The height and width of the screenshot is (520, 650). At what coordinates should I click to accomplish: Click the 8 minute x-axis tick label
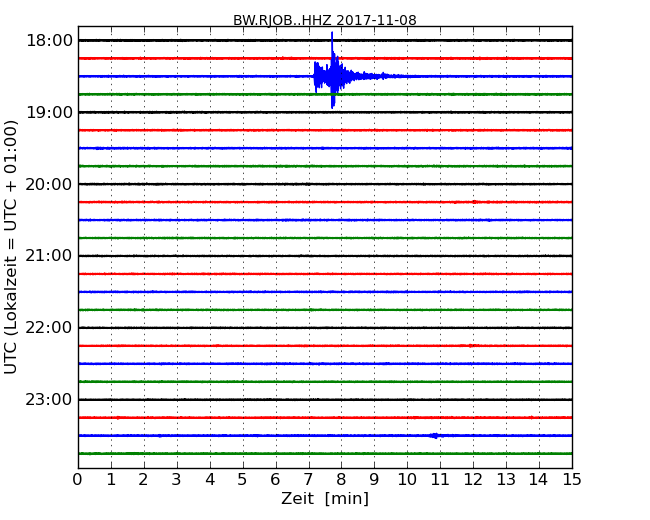click(x=341, y=479)
